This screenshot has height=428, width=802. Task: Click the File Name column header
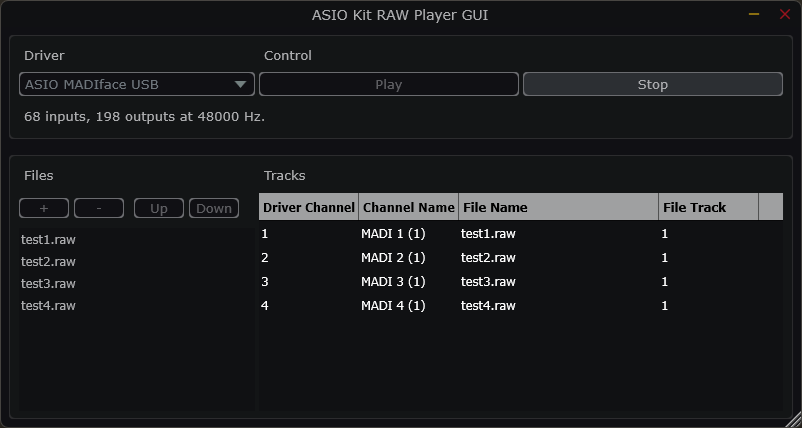point(559,207)
